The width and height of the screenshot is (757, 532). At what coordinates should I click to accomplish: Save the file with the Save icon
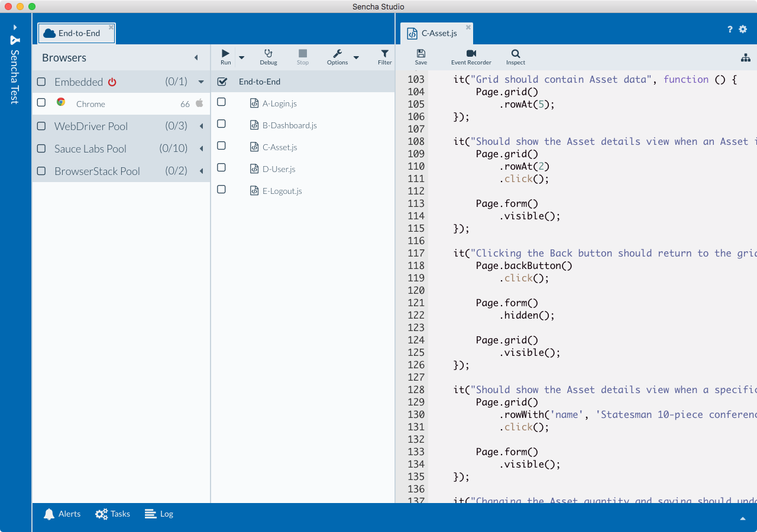[x=420, y=54]
